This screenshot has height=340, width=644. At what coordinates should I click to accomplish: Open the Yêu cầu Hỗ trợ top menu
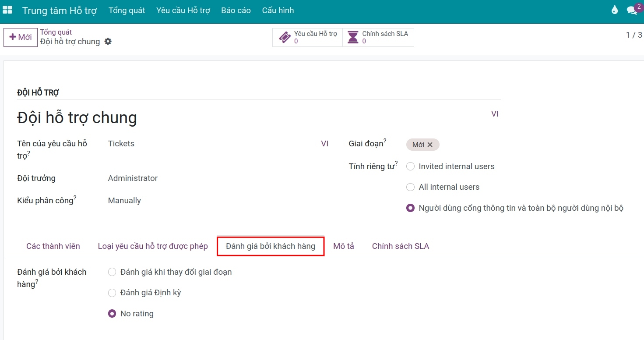[183, 10]
